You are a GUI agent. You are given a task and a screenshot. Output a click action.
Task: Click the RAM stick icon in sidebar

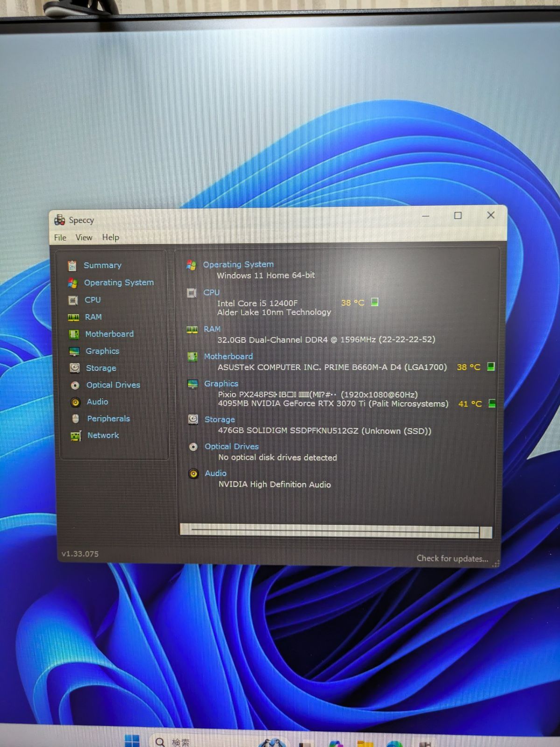73,317
